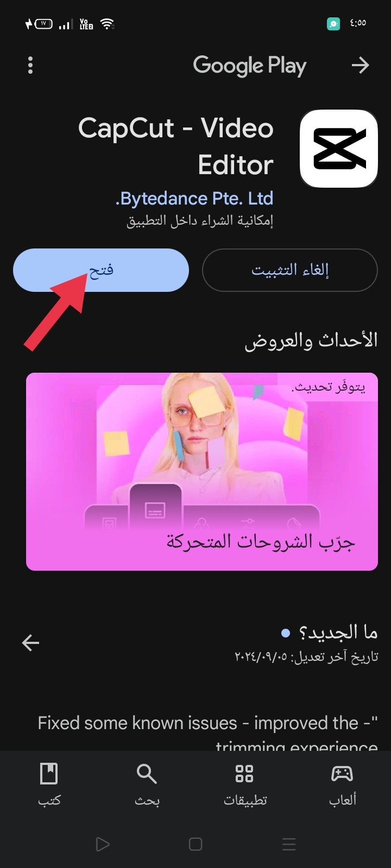
Task: Tap the books bookmark icon
Action: point(49,774)
